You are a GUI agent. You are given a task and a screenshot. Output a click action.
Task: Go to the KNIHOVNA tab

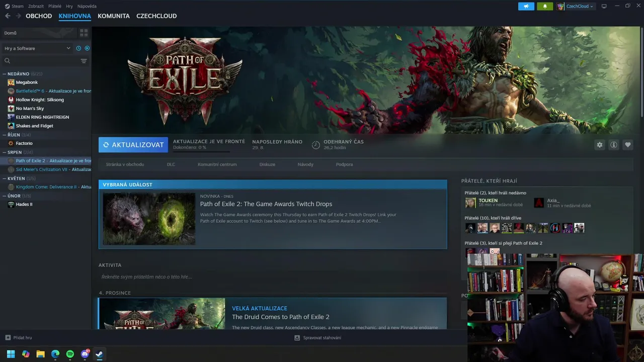74,16
